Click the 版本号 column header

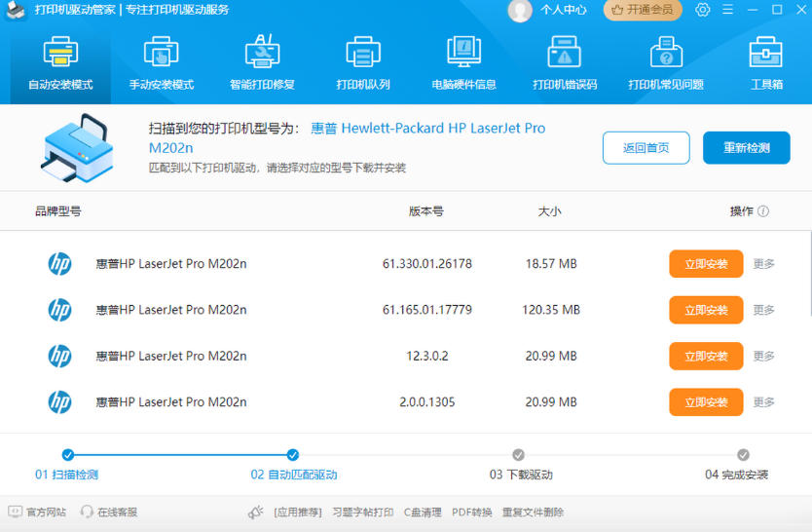[x=426, y=210]
